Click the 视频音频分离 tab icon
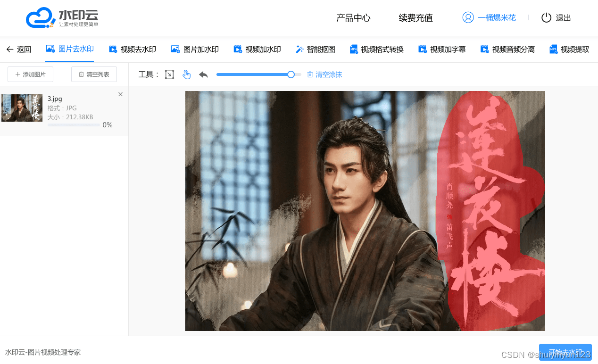 (485, 49)
